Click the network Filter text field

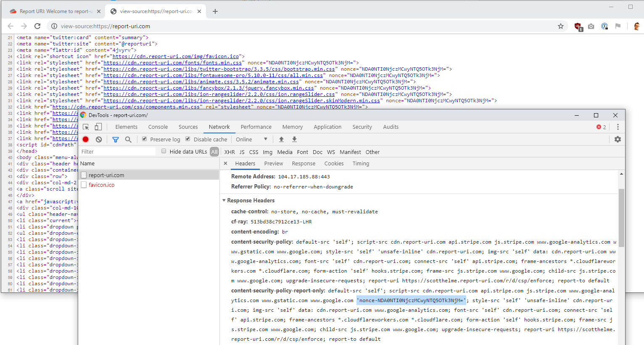pyautogui.click(x=117, y=151)
